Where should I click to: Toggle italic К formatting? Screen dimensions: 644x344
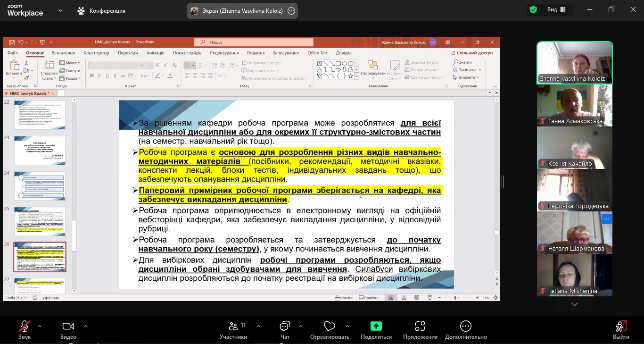tap(99, 76)
